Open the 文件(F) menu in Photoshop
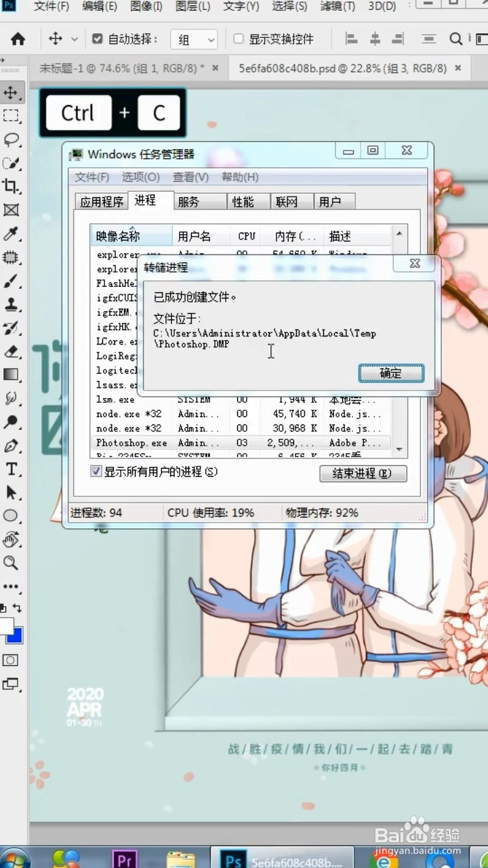The image size is (488, 868). click(x=52, y=6)
